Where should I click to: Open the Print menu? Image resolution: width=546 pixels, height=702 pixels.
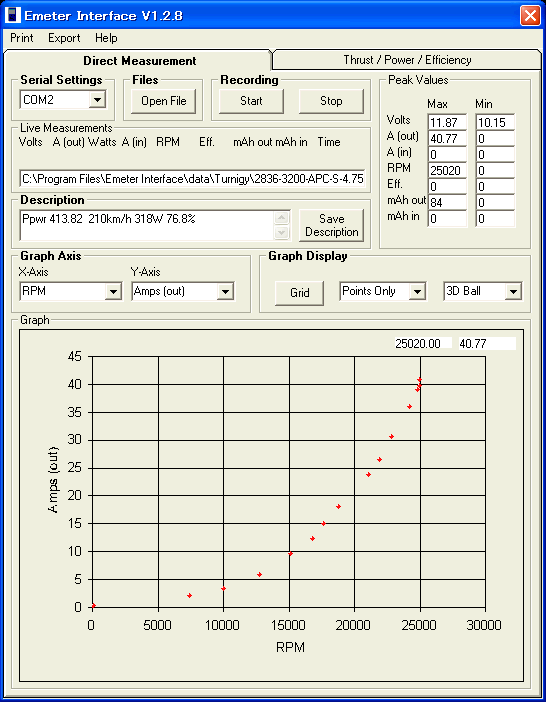click(x=22, y=38)
